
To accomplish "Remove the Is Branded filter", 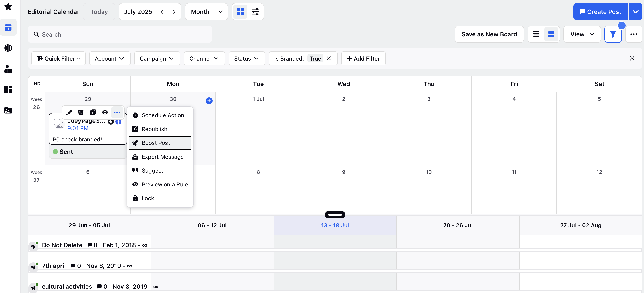I will click(329, 59).
